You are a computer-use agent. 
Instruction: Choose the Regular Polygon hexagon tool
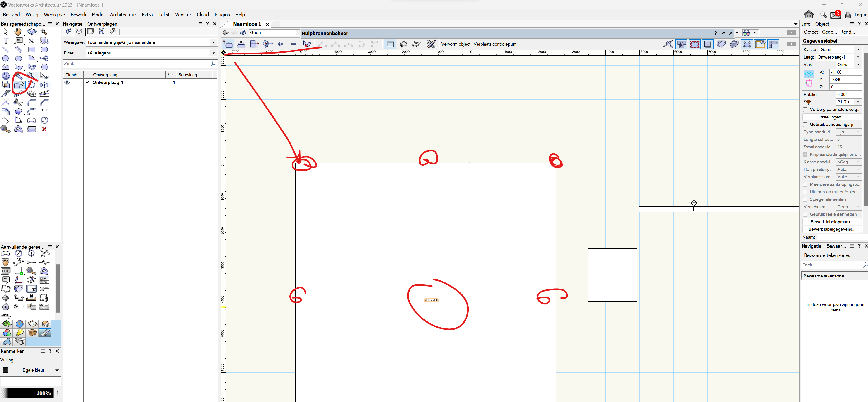[44, 67]
